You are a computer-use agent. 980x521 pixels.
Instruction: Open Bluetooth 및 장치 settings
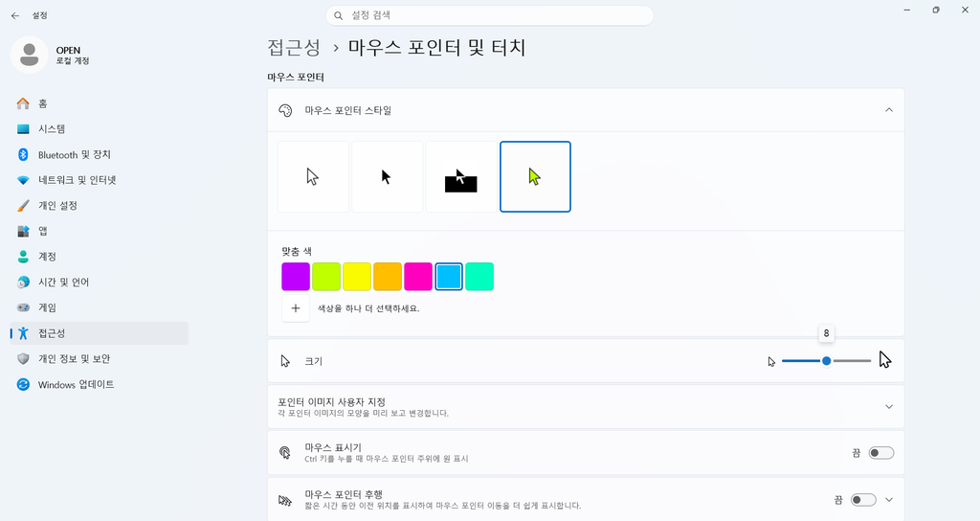(x=99, y=154)
